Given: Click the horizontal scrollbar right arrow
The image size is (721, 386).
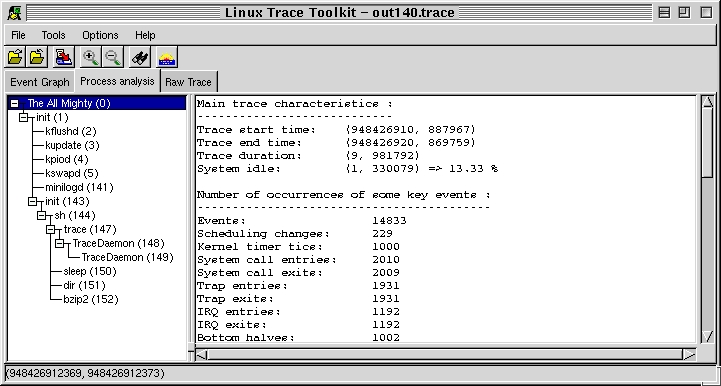Looking at the screenshot, I should click(x=689, y=355).
